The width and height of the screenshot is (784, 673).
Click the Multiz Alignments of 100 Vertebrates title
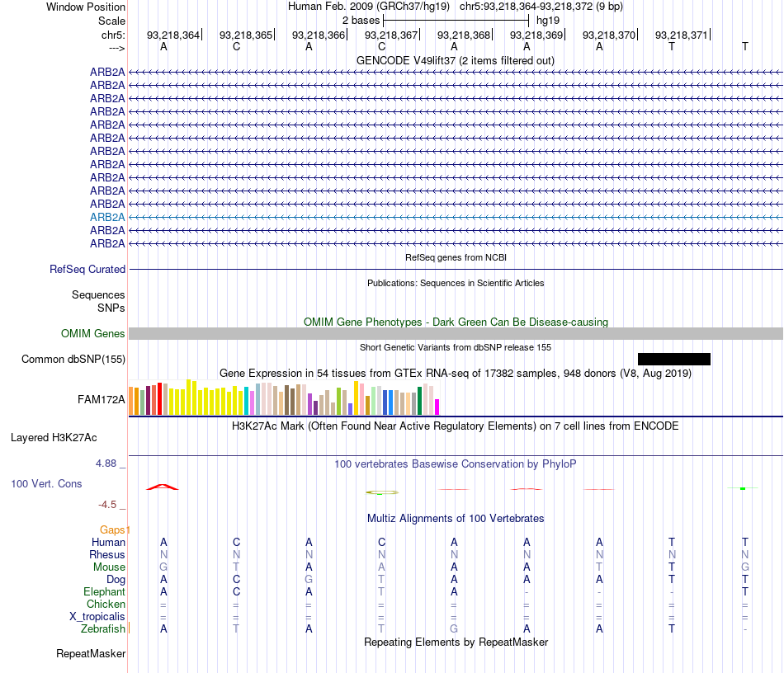456,519
